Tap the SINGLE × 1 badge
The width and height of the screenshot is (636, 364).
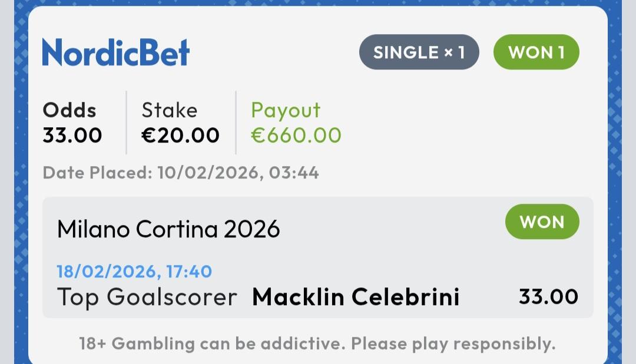pyautogui.click(x=419, y=52)
